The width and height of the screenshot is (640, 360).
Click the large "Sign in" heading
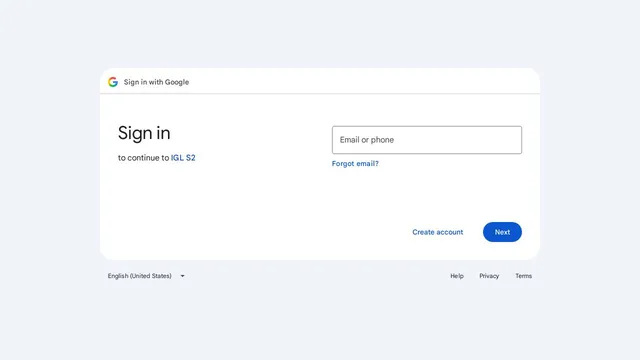(x=144, y=133)
